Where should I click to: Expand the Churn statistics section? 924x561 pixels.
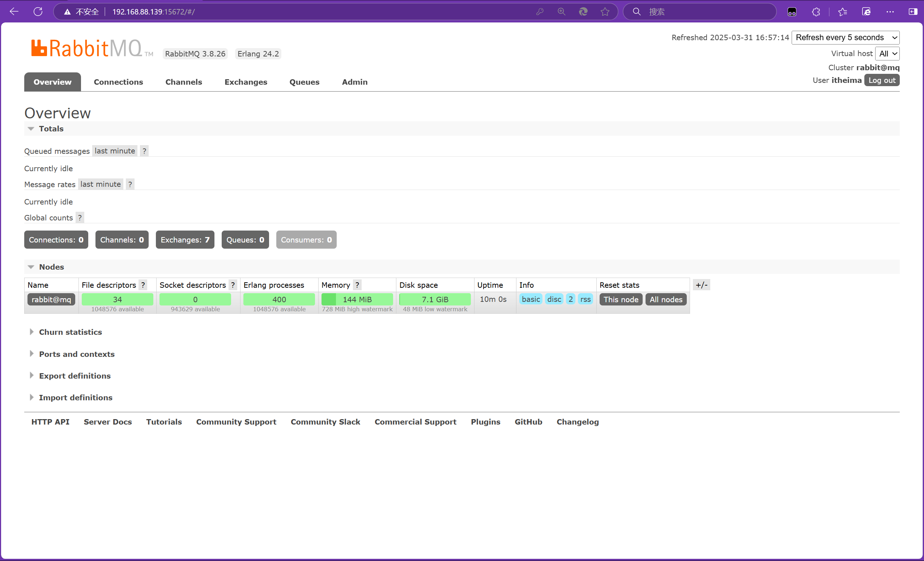(x=70, y=332)
